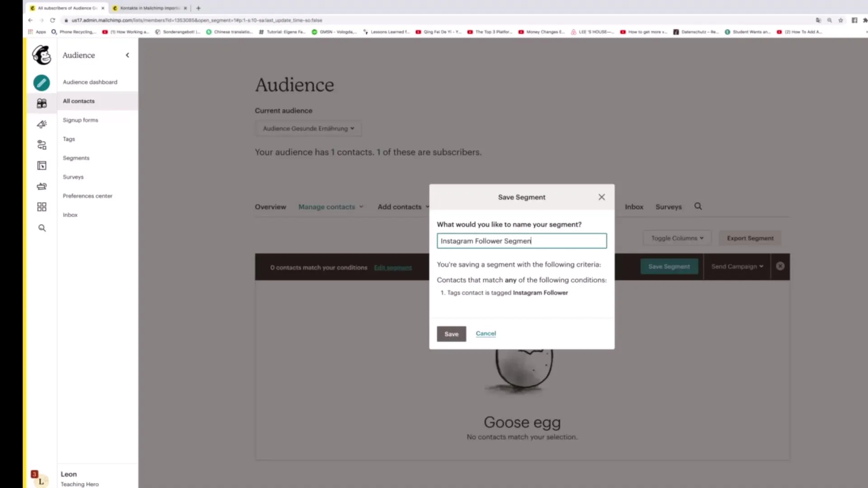
Task: Click the Mailchimp Freddie logo
Action: [x=42, y=55]
